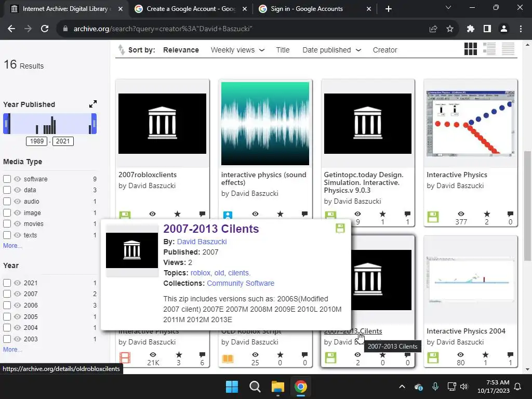532x399 pixels.
Task: Click the right year range slider handle
Action: pyautogui.click(x=94, y=124)
